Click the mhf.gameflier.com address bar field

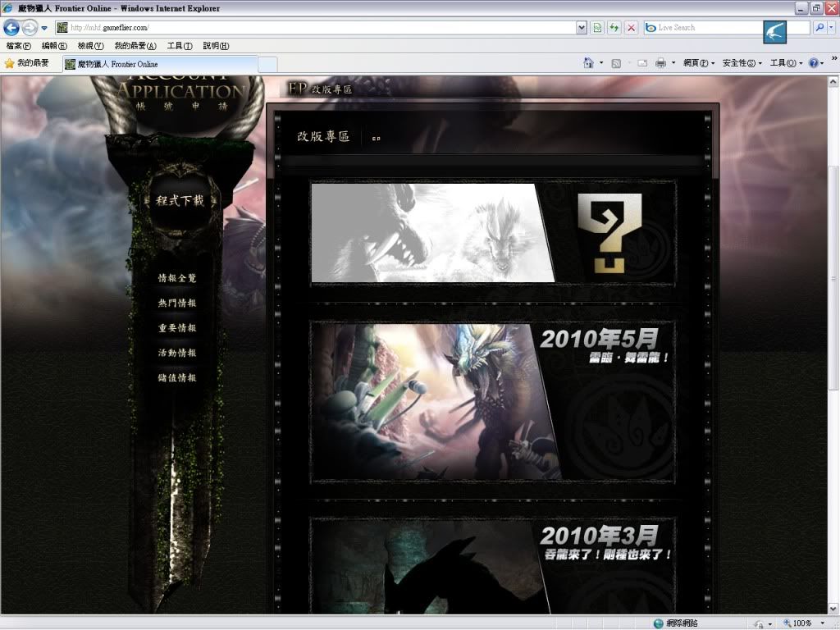(316, 27)
